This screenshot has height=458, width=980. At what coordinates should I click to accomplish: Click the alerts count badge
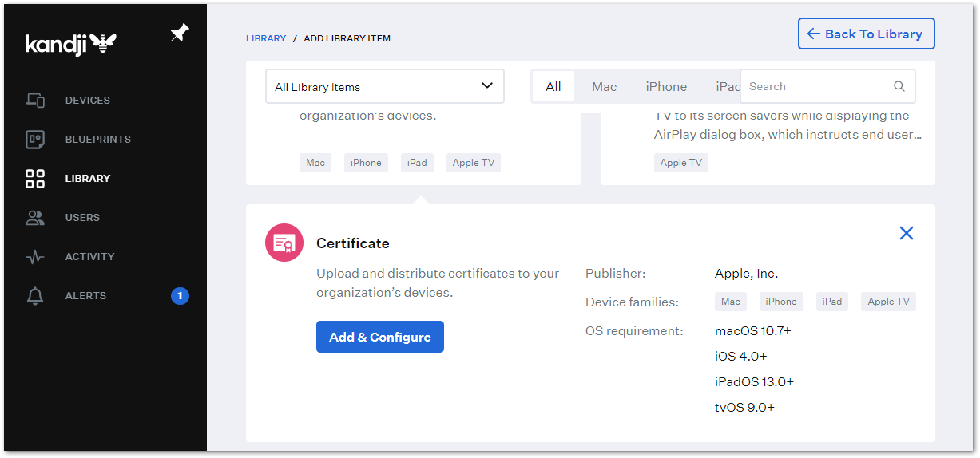point(180,296)
